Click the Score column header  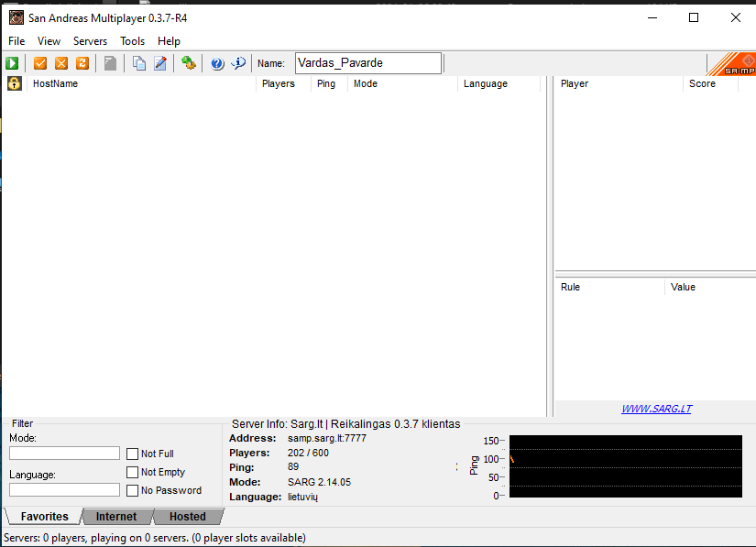pyautogui.click(x=711, y=83)
